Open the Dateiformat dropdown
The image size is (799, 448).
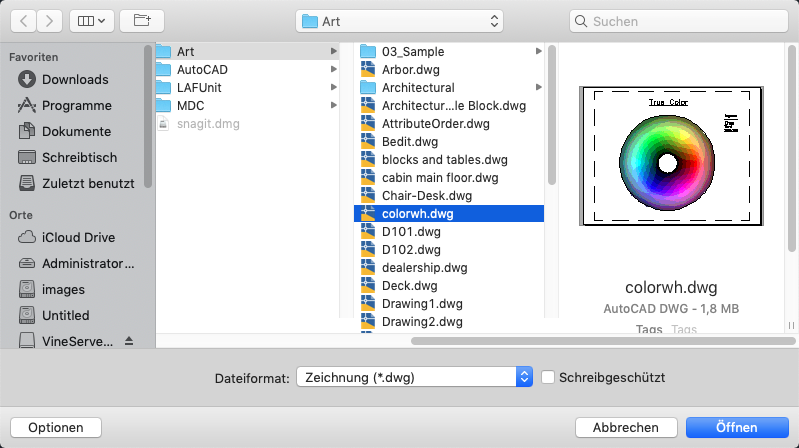coord(414,377)
